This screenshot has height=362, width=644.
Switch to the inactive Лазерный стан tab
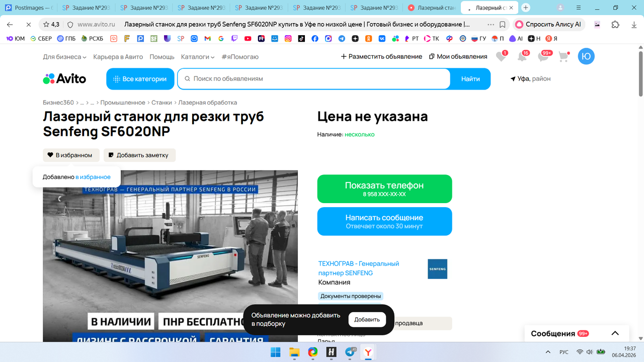432,8
